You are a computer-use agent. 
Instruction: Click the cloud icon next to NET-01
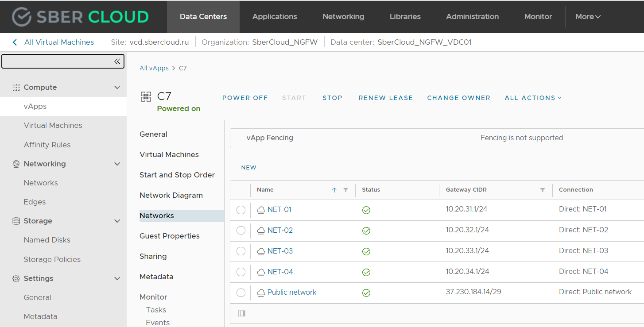click(x=261, y=210)
